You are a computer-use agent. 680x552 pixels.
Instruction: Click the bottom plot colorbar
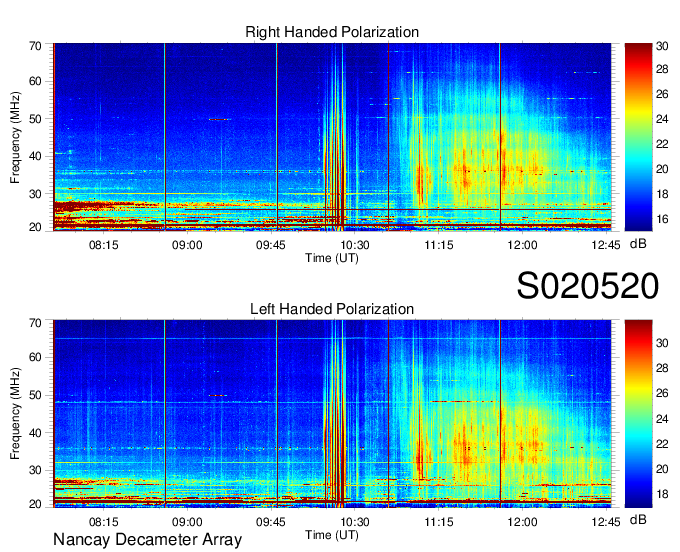click(638, 414)
